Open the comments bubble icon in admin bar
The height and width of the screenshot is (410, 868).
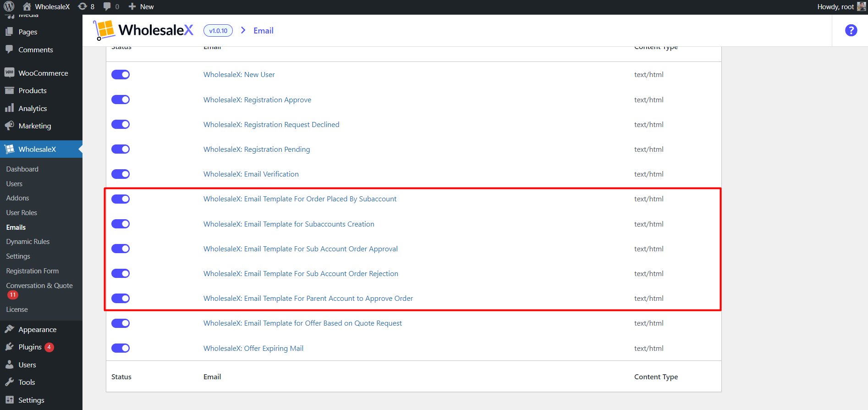click(x=107, y=6)
